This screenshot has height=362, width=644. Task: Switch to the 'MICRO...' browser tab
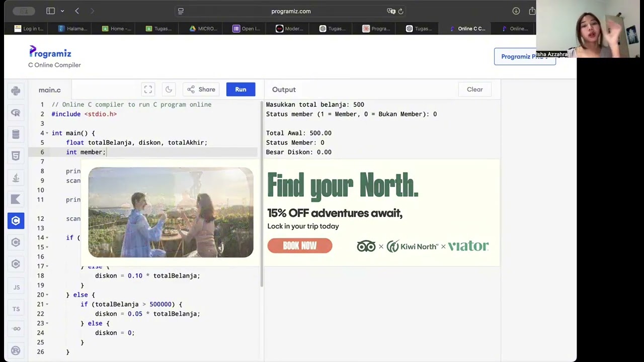coord(204,29)
